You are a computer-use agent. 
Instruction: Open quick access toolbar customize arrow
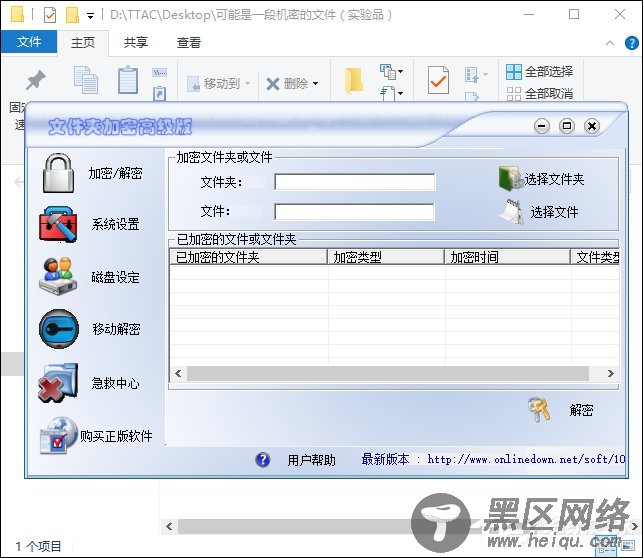tap(90, 16)
